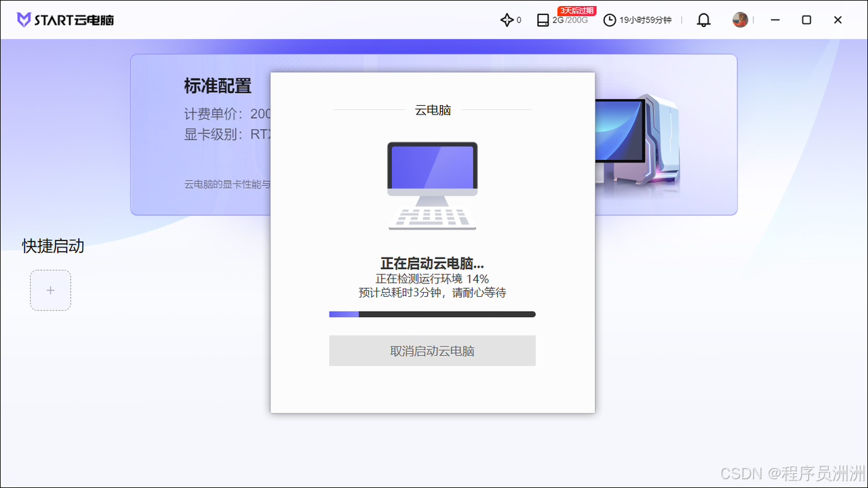Image resolution: width=868 pixels, height=488 pixels.
Task: Click the 2G/200G storage usage text
Action: (570, 20)
